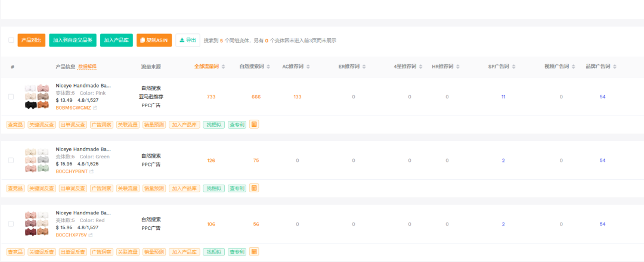
Task: Open ASIN link B0CCHYPBNT
Action: click(x=72, y=171)
